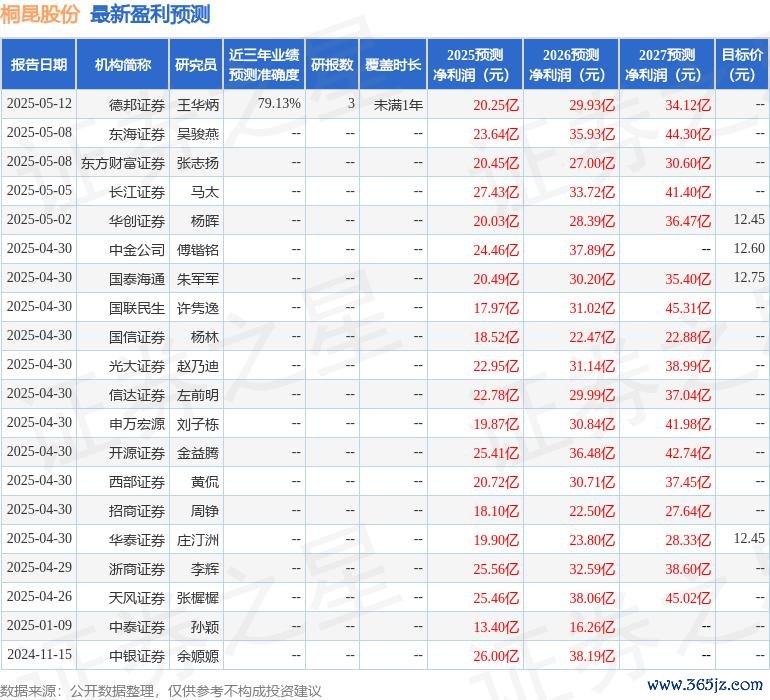Click analyst name 庄汀洲

pos(197,539)
